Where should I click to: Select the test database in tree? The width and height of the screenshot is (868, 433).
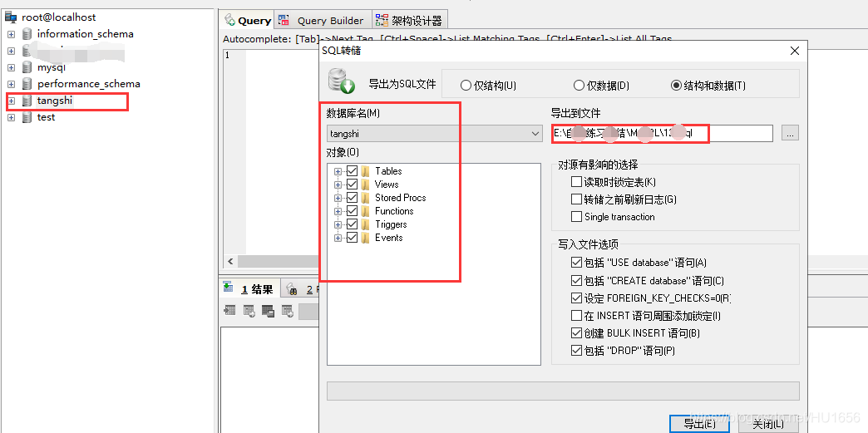(x=46, y=117)
